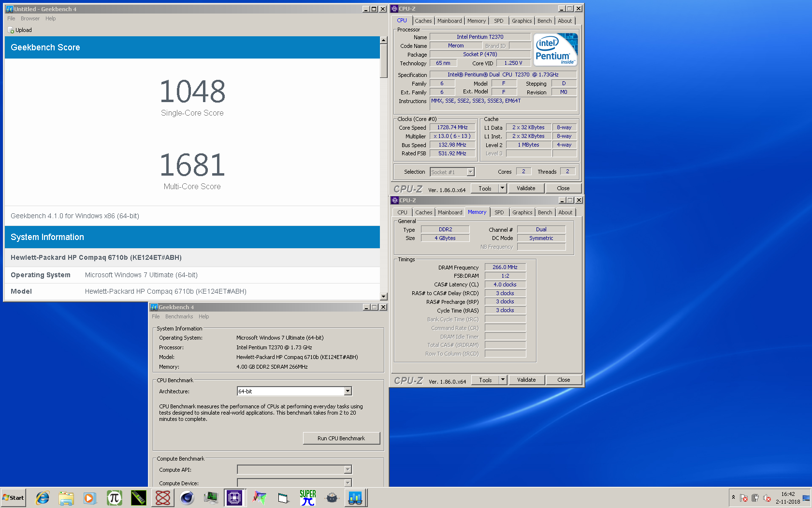Open the Tools dropdown arrow in the upper CPU-Z window
Image resolution: width=812 pixels, height=508 pixels.
[502, 188]
